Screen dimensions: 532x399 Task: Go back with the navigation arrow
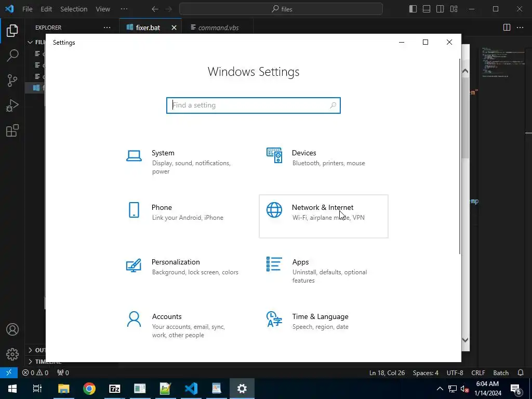155,9
